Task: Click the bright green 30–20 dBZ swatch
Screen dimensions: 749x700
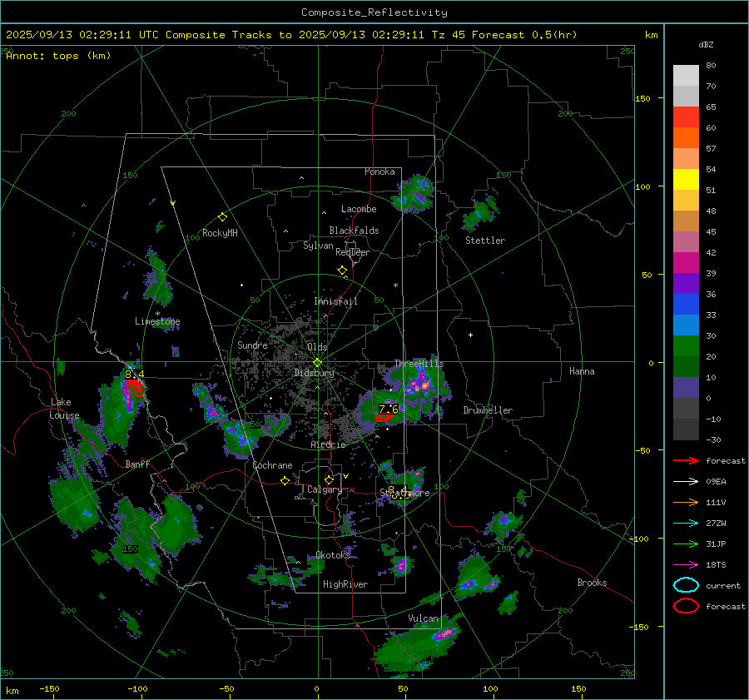Action: pyautogui.click(x=686, y=346)
